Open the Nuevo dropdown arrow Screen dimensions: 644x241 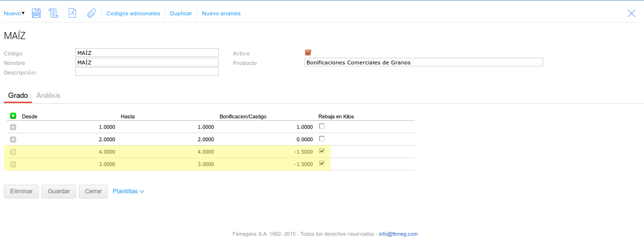[x=23, y=13]
